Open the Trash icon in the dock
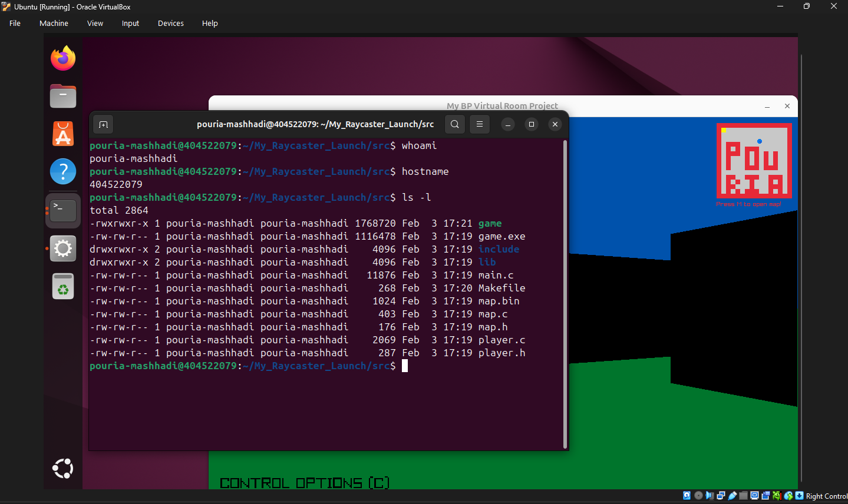 tap(63, 287)
